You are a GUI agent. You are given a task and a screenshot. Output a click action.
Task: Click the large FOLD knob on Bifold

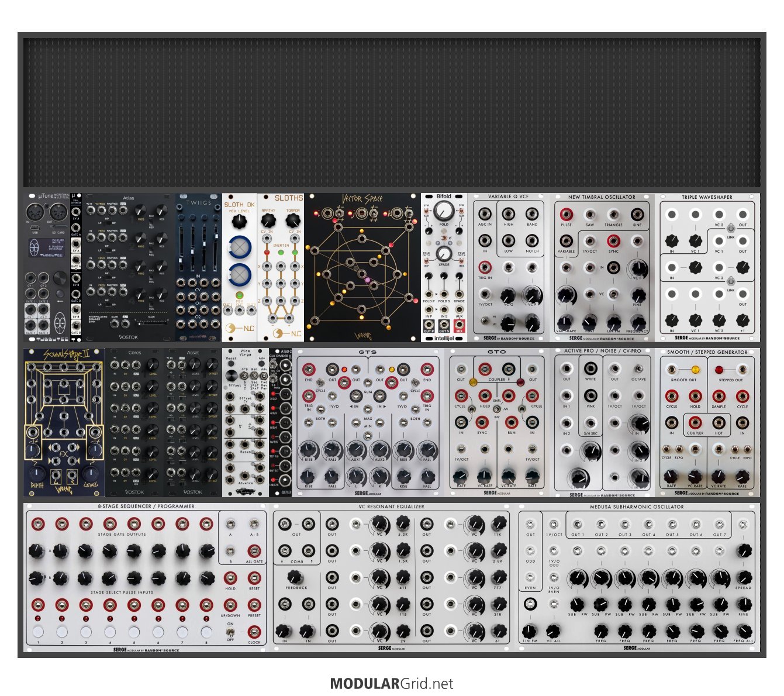pyautogui.click(x=444, y=211)
